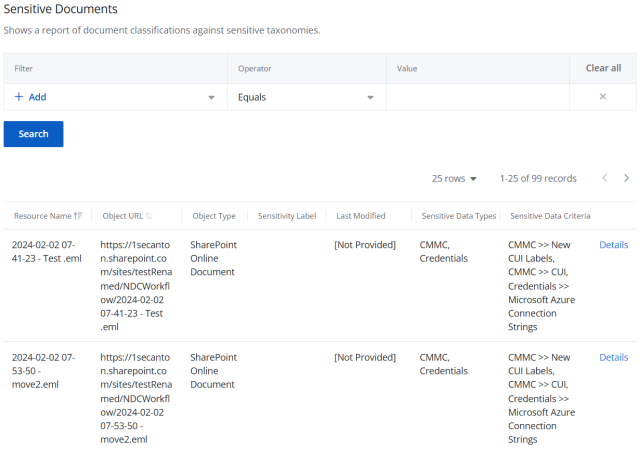Select the Object Type column header
The width and height of the screenshot is (640, 450).
pos(214,216)
